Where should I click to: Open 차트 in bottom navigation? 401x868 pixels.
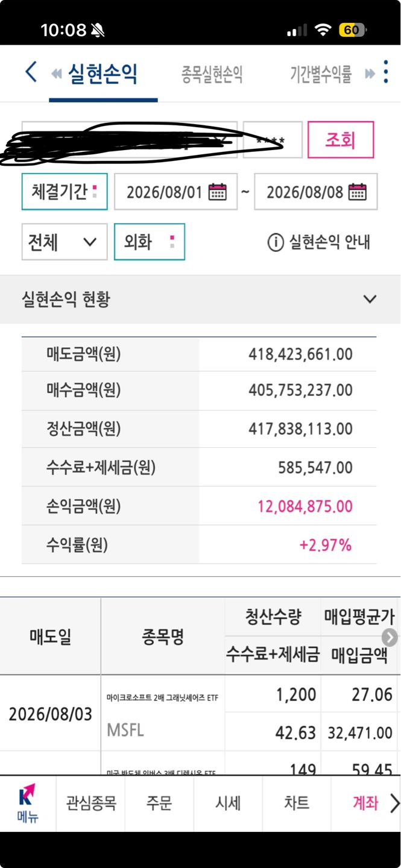[297, 803]
